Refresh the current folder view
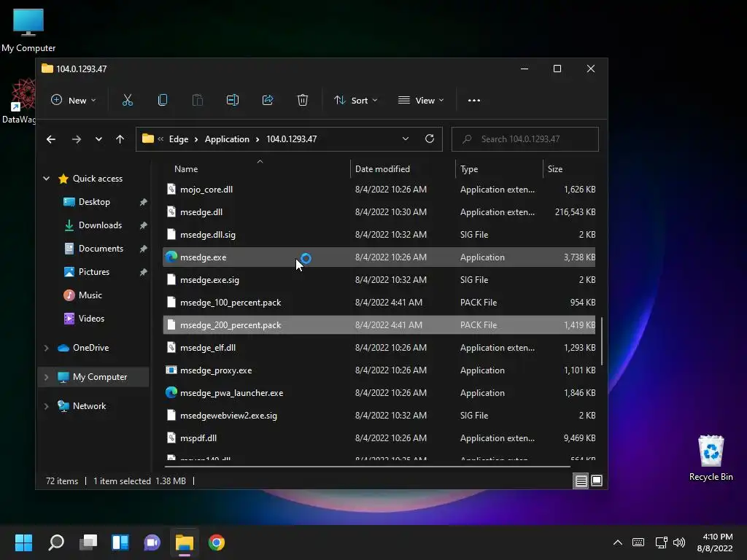This screenshot has height=560, width=747. (x=429, y=139)
